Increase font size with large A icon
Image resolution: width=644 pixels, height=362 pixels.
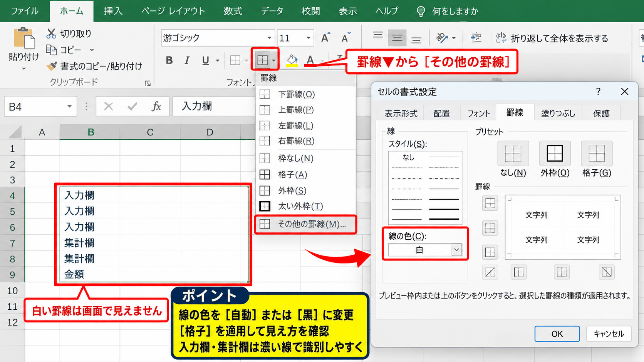point(326,38)
